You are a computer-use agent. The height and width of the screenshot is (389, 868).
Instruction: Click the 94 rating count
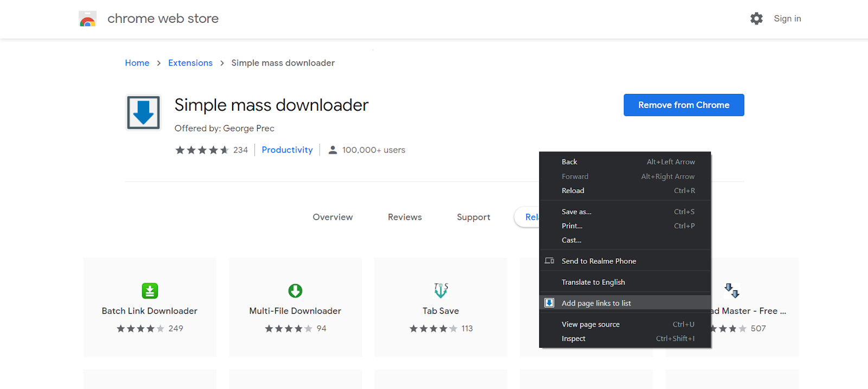(x=322, y=328)
